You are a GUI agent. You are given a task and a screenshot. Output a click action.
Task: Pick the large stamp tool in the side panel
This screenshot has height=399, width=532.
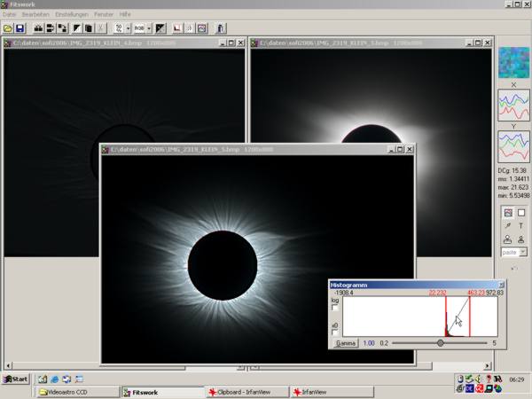coord(508,239)
